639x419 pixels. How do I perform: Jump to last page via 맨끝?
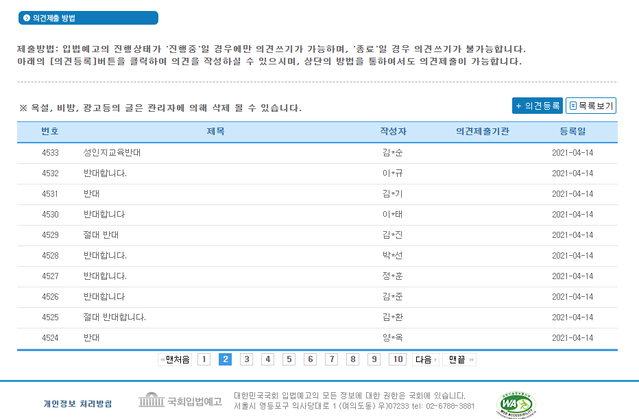tap(459, 359)
